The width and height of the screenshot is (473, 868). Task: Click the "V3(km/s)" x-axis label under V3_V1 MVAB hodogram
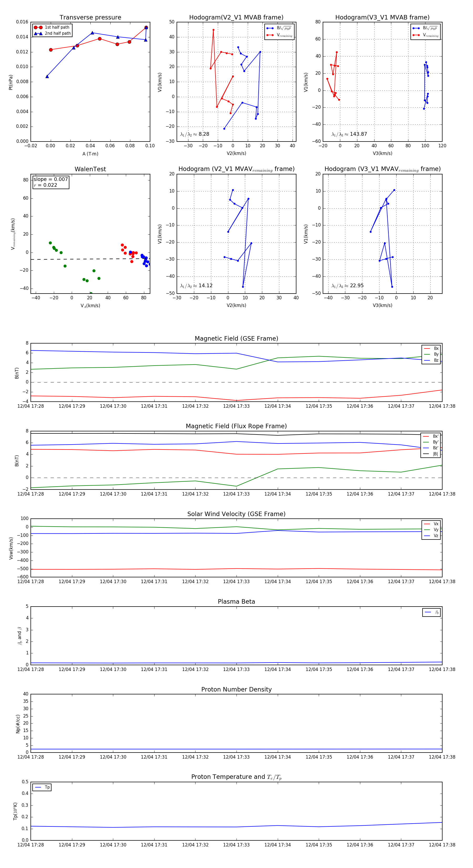382,154
